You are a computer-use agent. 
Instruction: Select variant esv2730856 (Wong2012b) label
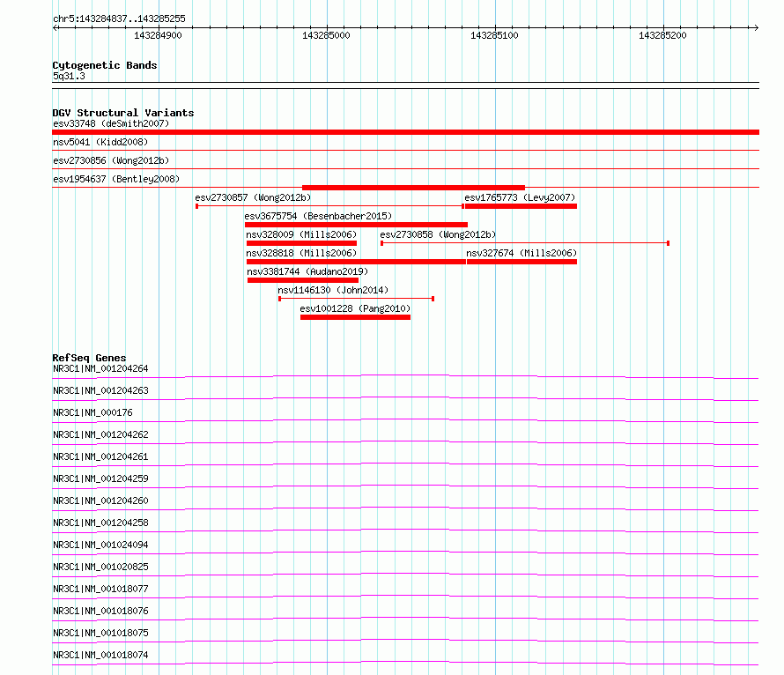pyautogui.click(x=111, y=160)
